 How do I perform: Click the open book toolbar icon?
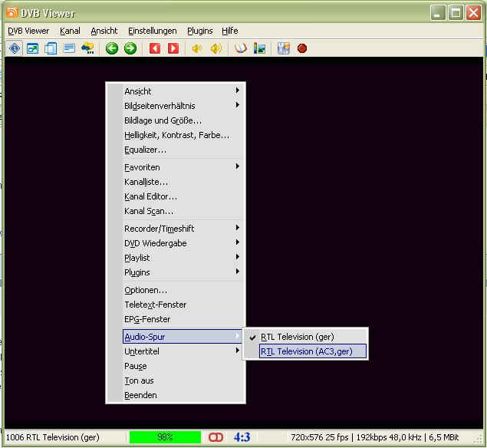click(241, 48)
